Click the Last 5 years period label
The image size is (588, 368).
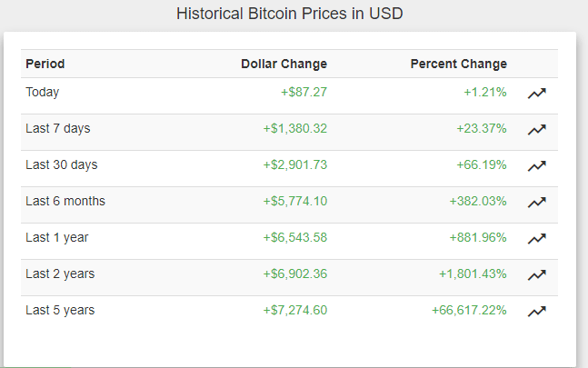point(60,310)
